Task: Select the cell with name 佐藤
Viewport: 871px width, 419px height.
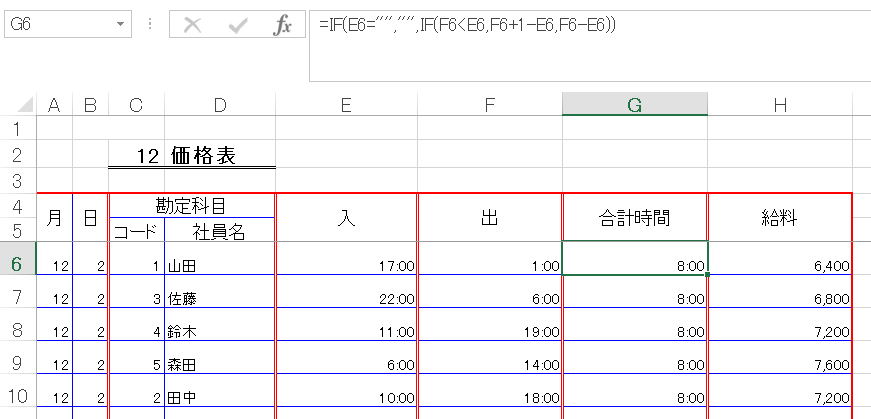Action: tap(220, 292)
